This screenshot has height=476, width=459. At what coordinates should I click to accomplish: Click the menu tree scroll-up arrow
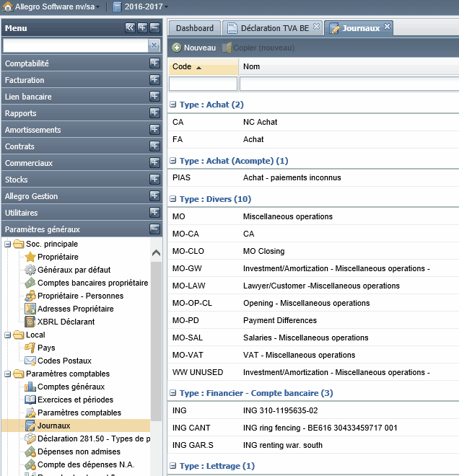tap(156, 252)
